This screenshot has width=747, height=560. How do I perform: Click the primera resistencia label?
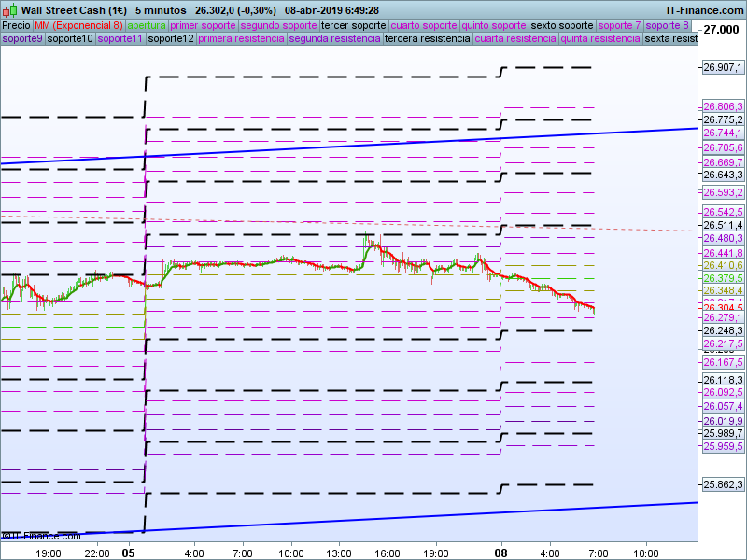[242, 39]
